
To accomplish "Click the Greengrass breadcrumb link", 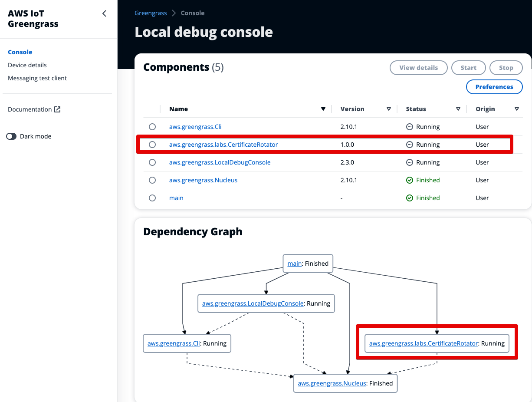I will [151, 13].
